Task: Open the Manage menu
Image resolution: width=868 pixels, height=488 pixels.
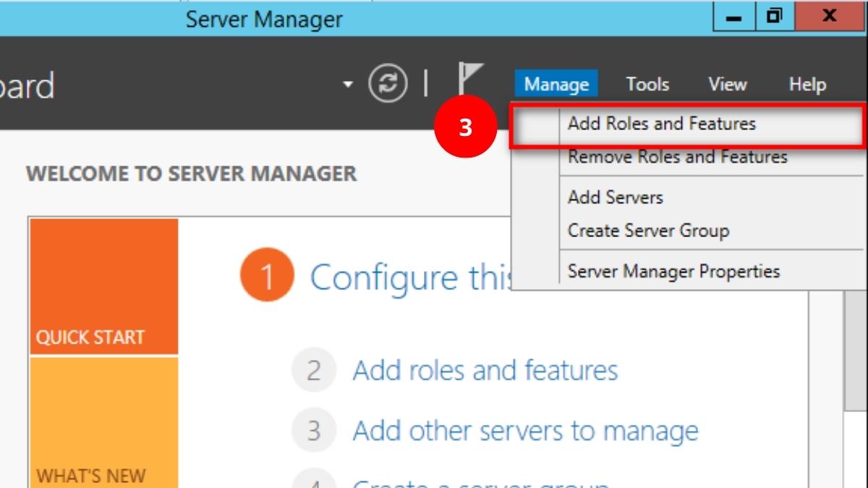Action: [556, 85]
